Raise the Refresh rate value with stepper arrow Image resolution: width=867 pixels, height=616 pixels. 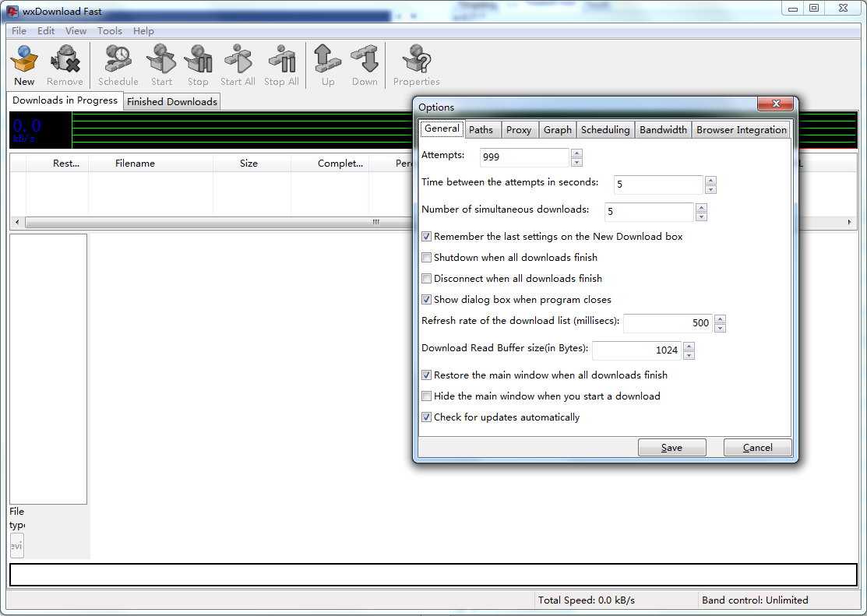(x=721, y=318)
